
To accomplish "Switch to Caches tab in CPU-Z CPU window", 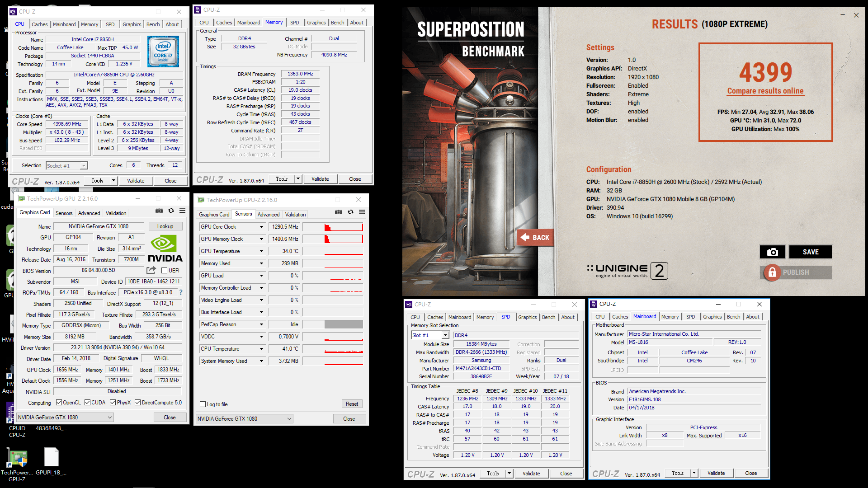I will (x=39, y=24).
